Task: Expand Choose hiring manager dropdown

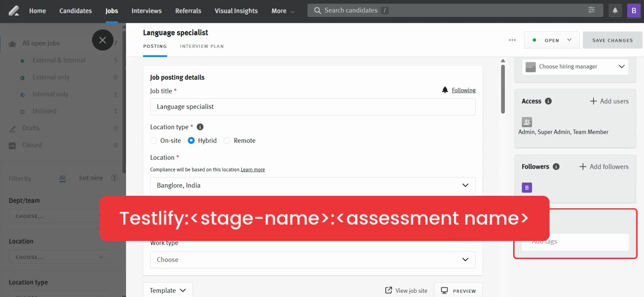Action: [x=575, y=67]
